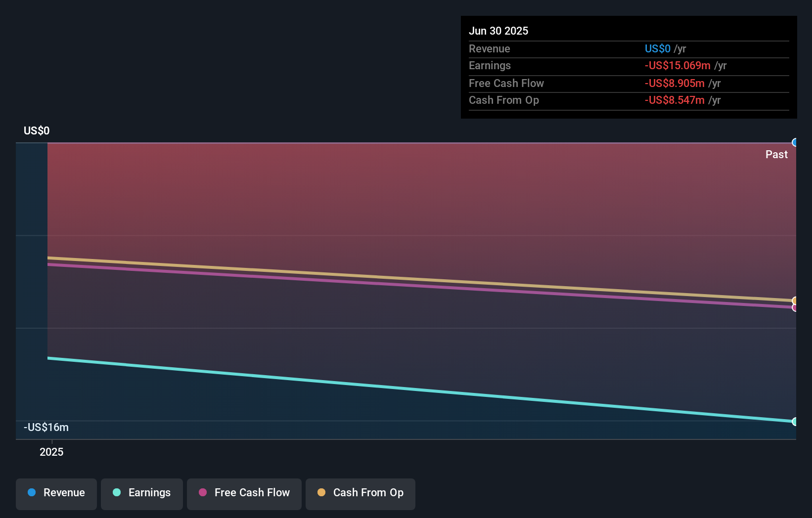Screen dimensions: 812x518
Task: Select the Free Cash Flow endpoint marker
Action: (x=795, y=307)
